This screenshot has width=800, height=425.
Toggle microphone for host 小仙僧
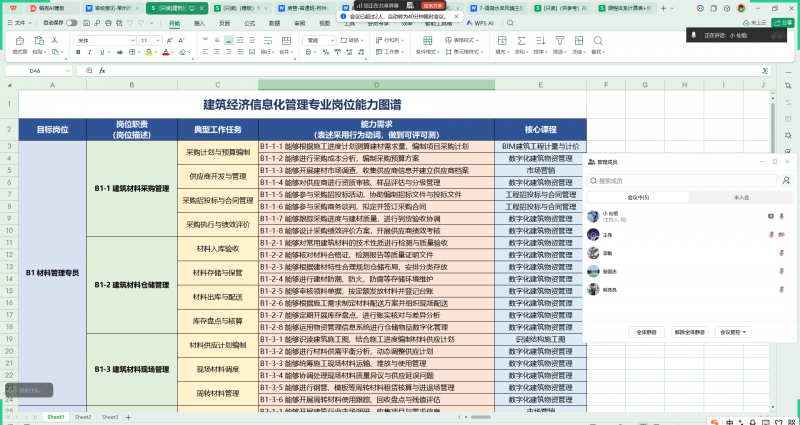pyautogui.click(x=781, y=216)
